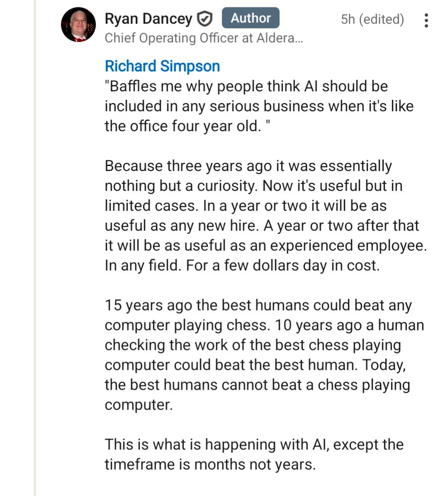Click the Author badge label

(x=251, y=18)
